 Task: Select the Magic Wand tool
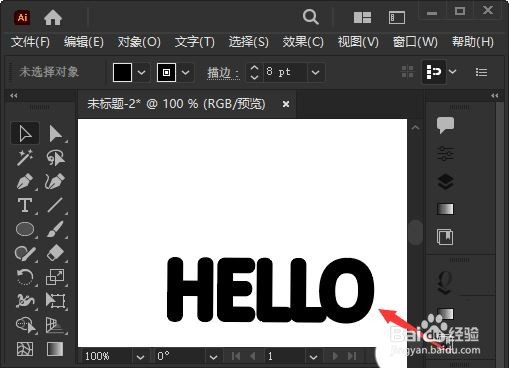pyautogui.click(x=25, y=157)
